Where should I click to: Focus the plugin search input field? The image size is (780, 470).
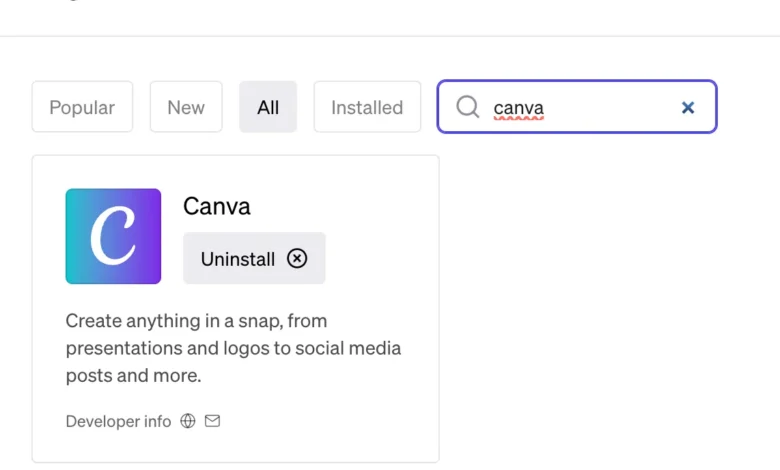pyautogui.click(x=600, y=107)
